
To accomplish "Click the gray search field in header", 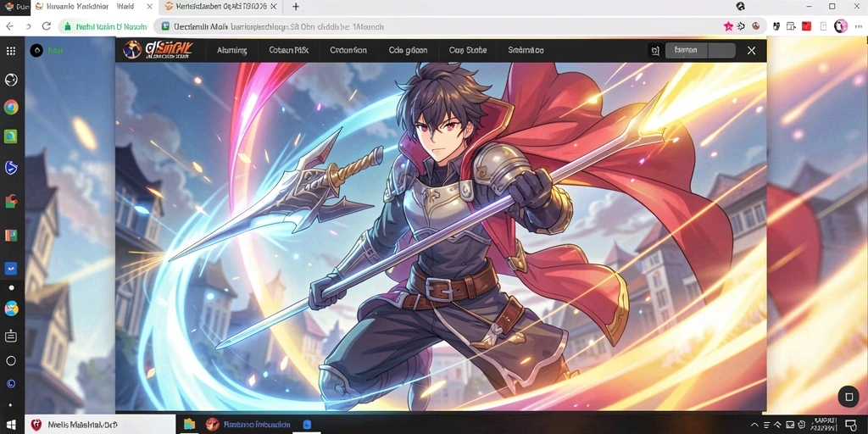I will tap(700, 50).
